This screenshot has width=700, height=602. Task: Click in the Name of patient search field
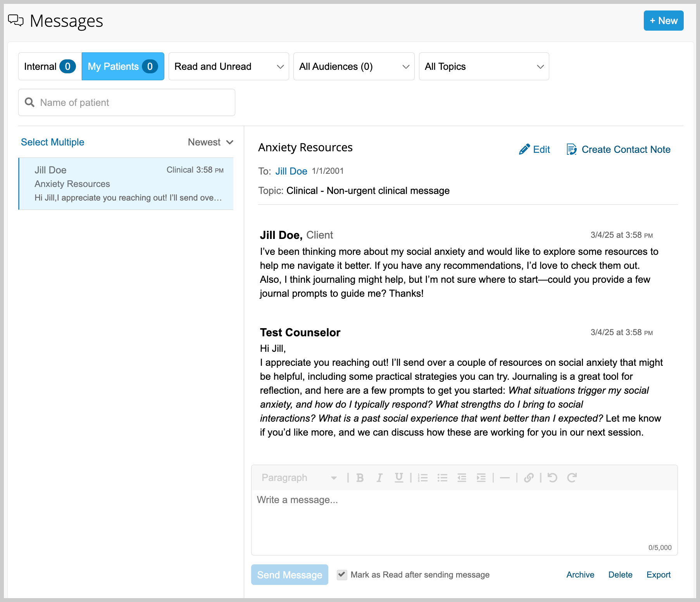pos(127,102)
